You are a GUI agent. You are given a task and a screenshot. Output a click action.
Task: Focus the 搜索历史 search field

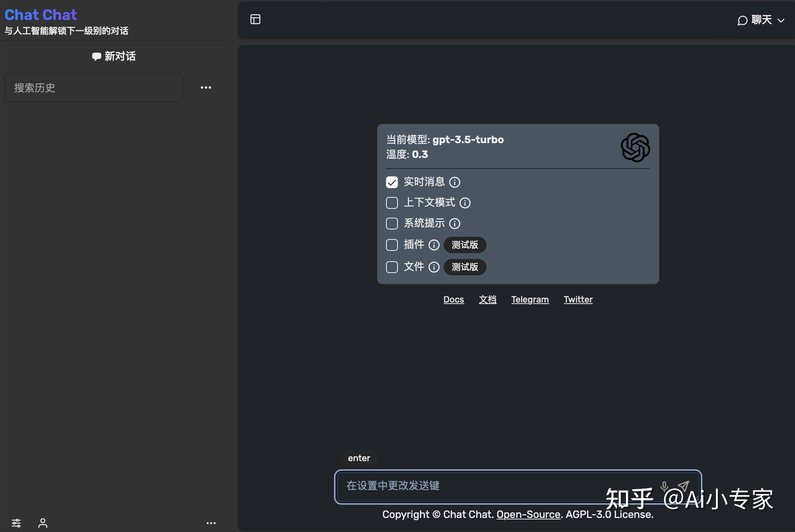(94, 88)
